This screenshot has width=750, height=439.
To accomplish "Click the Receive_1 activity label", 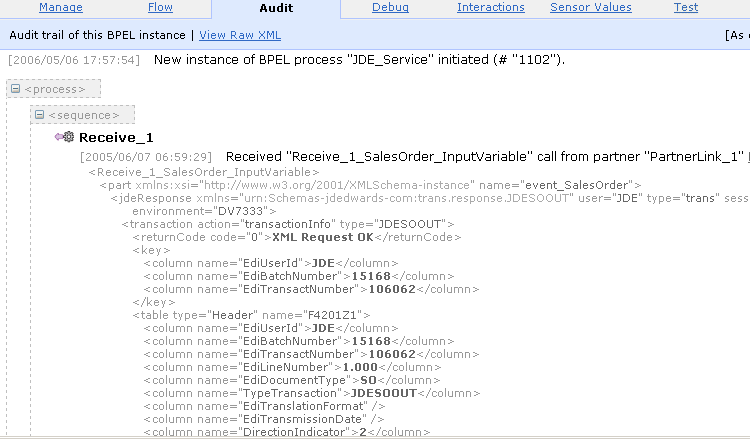I will 116,138.
